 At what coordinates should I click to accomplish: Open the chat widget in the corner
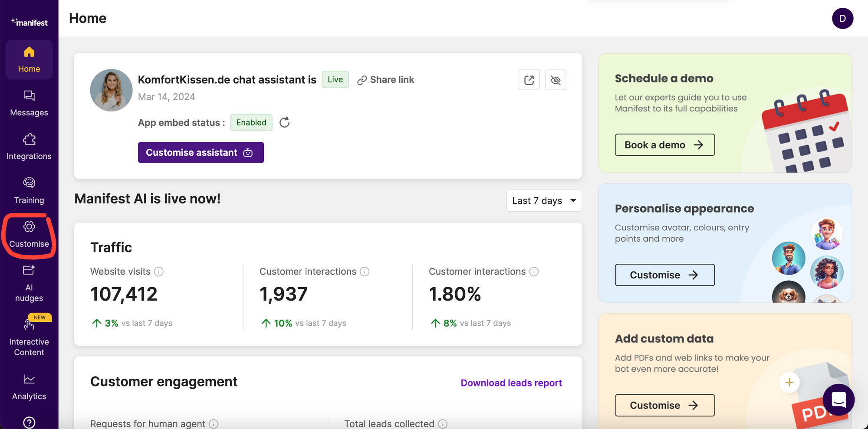(838, 400)
